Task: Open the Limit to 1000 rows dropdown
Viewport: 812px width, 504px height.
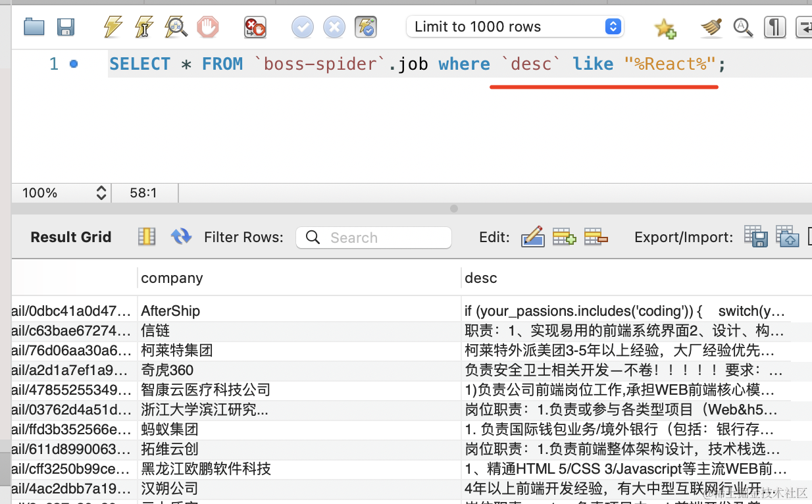Action: click(x=515, y=27)
